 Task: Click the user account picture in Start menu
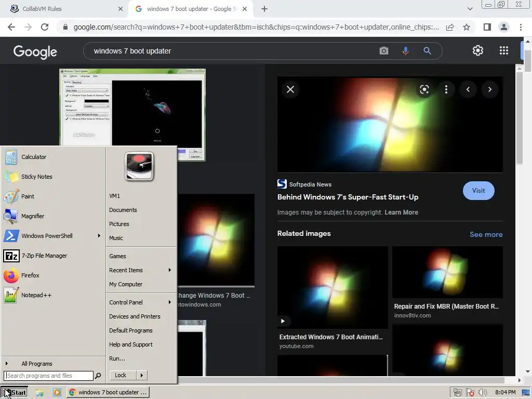pos(139,166)
